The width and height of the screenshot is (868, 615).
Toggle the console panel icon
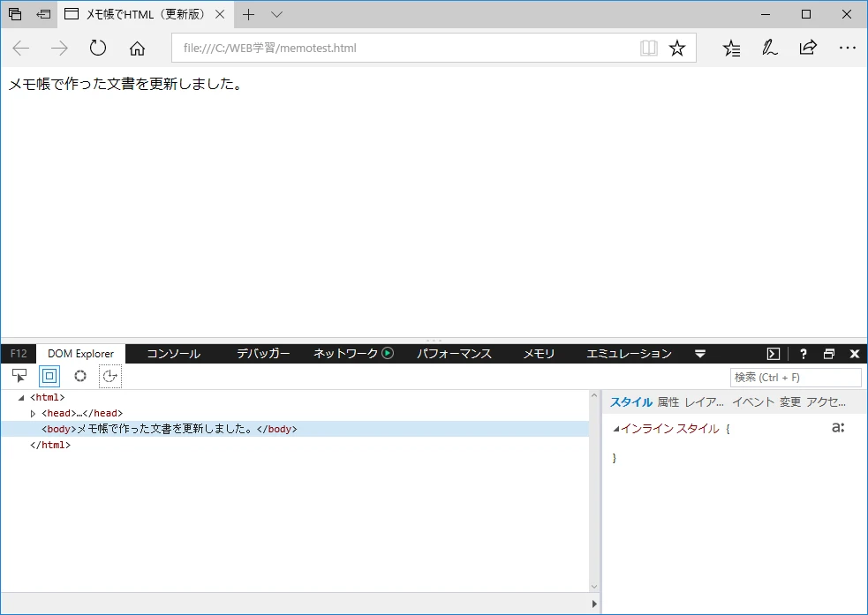774,354
